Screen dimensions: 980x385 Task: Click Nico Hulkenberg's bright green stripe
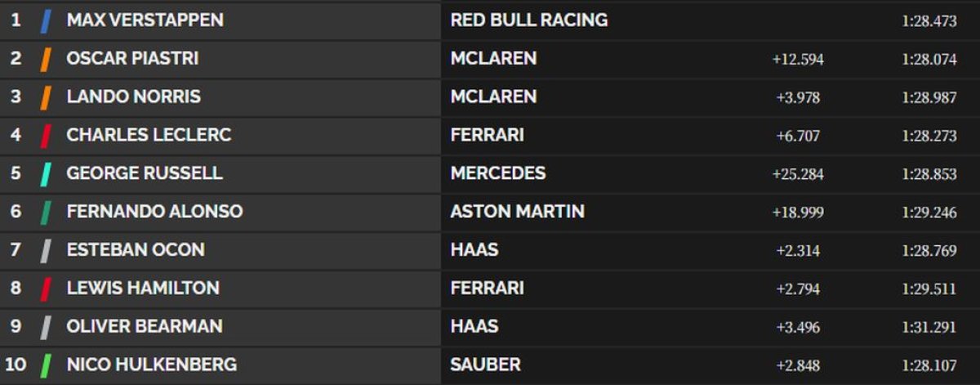[47, 365]
